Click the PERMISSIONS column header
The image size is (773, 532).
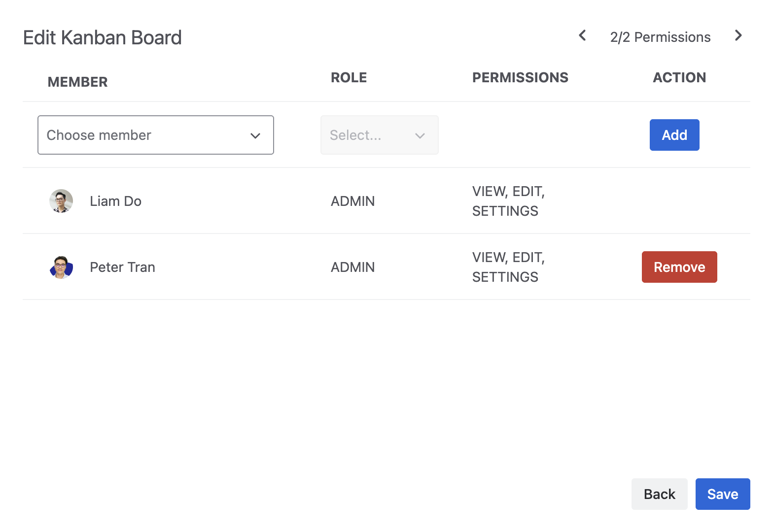(x=520, y=77)
